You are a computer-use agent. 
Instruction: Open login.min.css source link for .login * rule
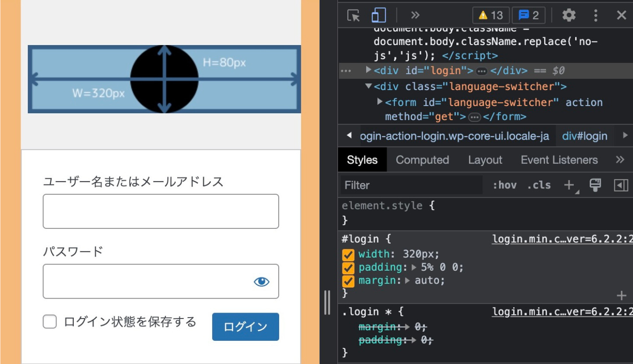click(562, 312)
